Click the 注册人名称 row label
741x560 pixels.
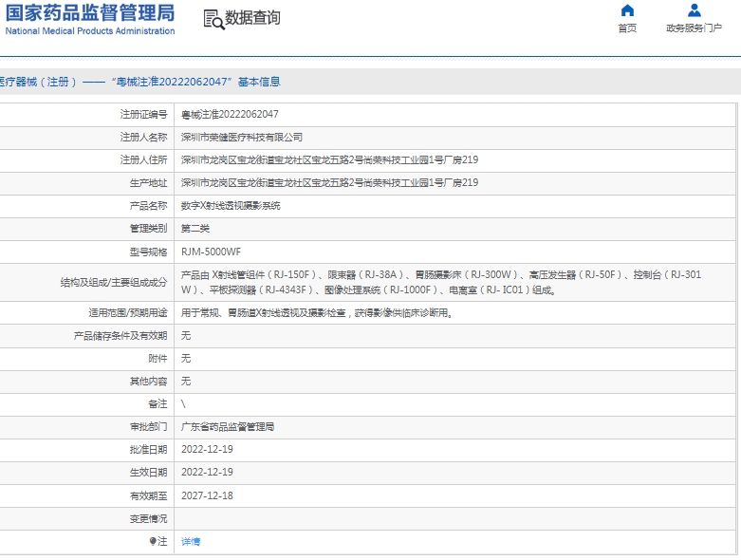(143, 138)
